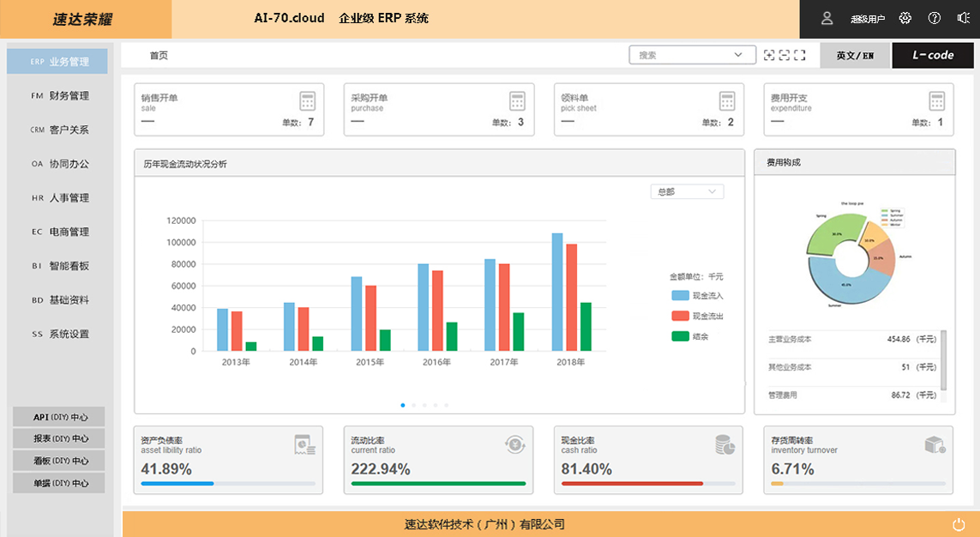Click the zoom-out frame icon
The image size is (980, 537).
pos(784,55)
